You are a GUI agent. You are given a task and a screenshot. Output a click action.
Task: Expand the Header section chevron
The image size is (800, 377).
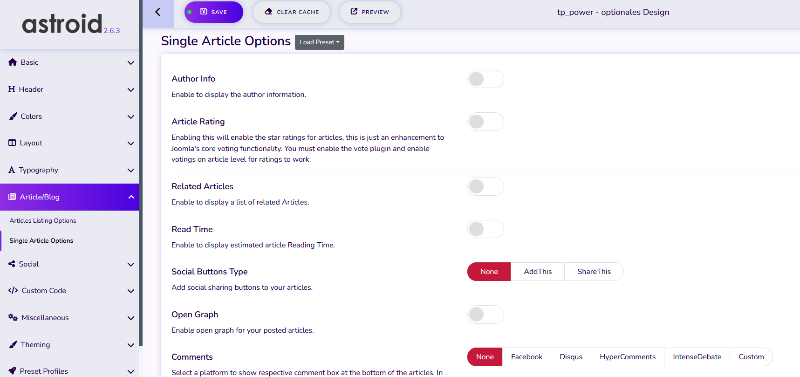(x=131, y=90)
